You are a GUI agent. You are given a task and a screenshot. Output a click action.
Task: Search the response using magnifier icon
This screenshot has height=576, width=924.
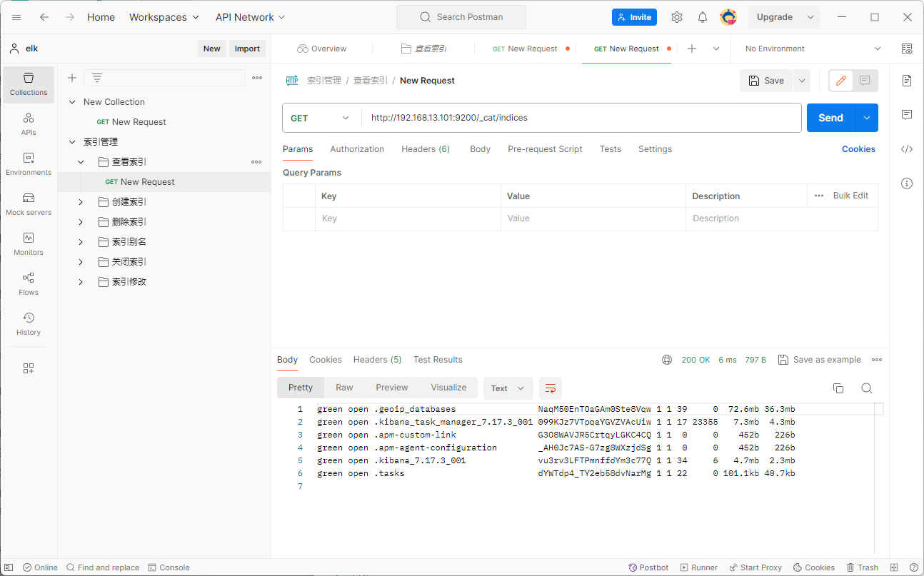(x=866, y=388)
